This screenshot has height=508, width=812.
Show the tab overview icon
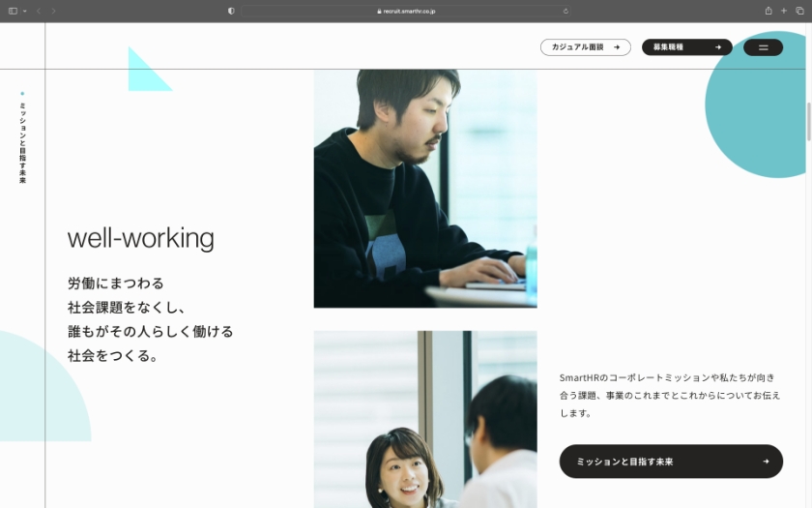(799, 11)
